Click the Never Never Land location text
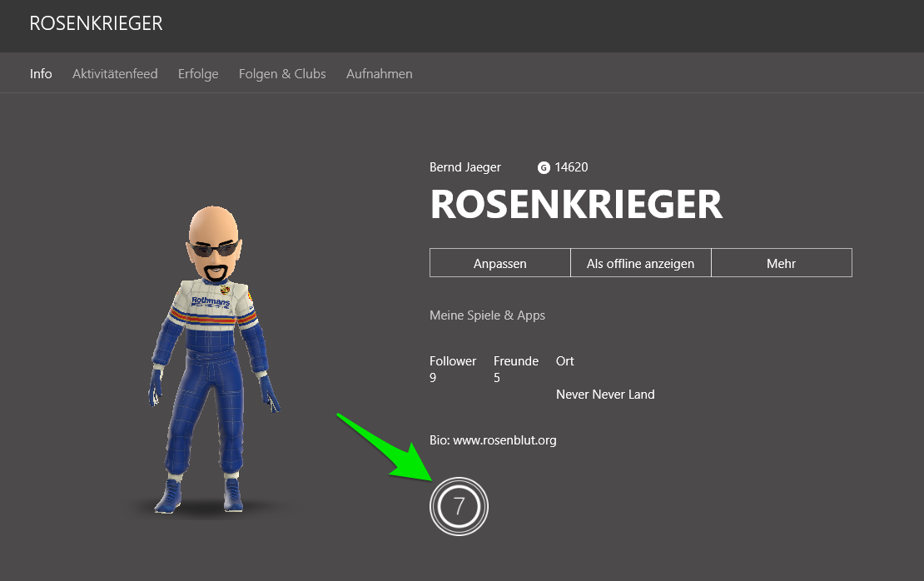 click(605, 395)
